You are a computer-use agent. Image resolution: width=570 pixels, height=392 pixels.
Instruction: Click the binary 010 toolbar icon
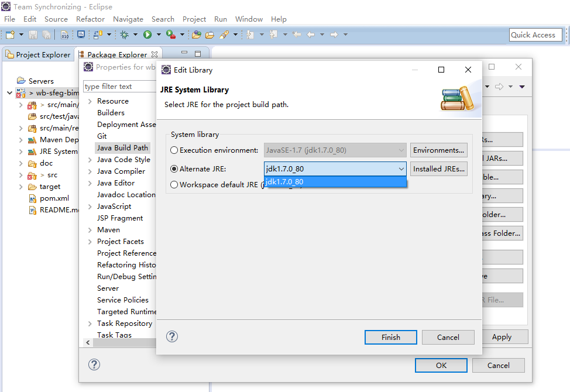tap(65, 35)
